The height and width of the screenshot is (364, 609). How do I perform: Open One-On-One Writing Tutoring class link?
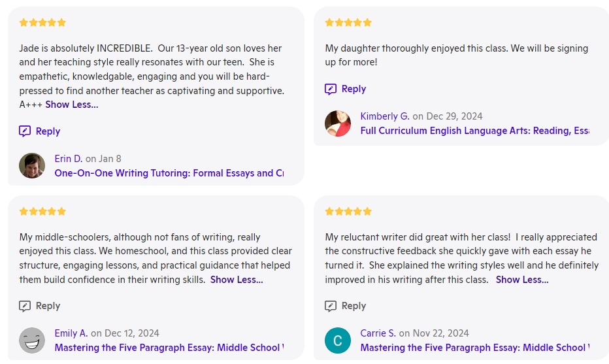click(169, 173)
